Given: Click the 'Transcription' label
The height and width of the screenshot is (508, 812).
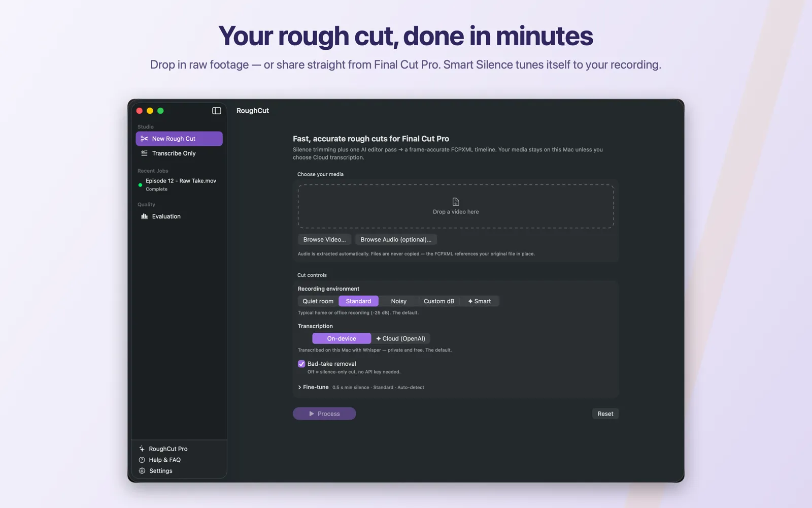Looking at the screenshot, I should tap(315, 326).
